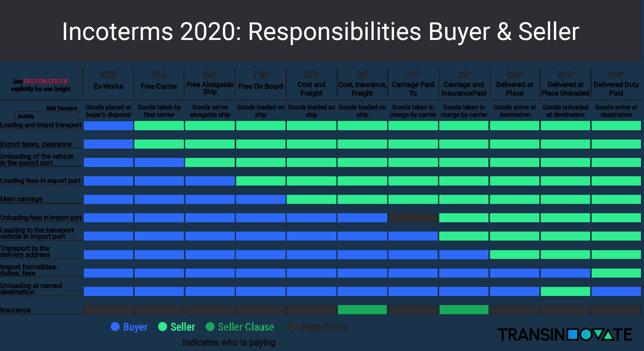Viewport: 644px width, 351px height.
Task: Click the Activity down arrow
Action: [15, 116]
